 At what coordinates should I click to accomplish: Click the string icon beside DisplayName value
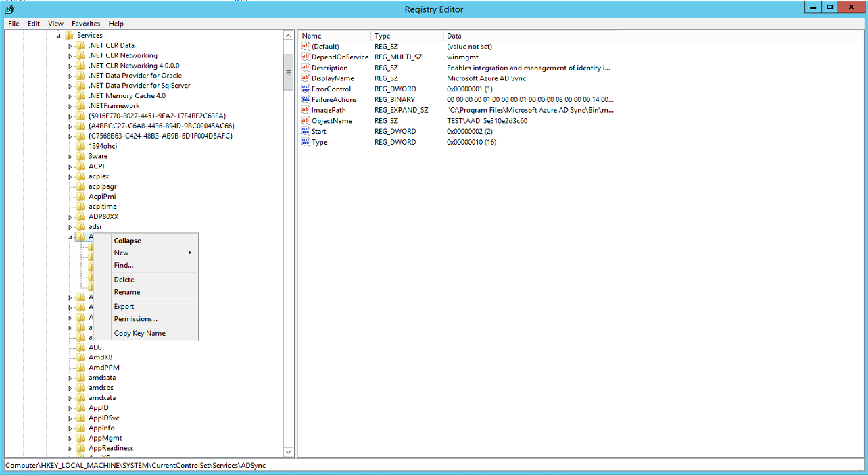[306, 78]
